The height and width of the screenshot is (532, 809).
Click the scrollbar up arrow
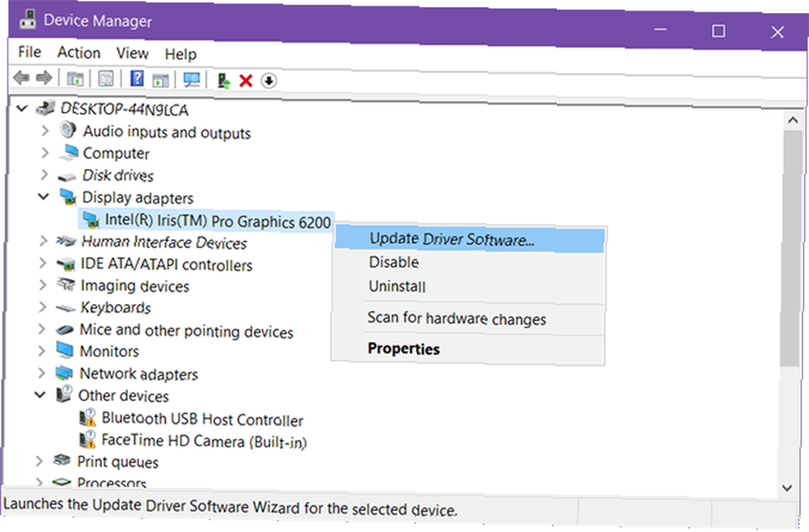793,120
